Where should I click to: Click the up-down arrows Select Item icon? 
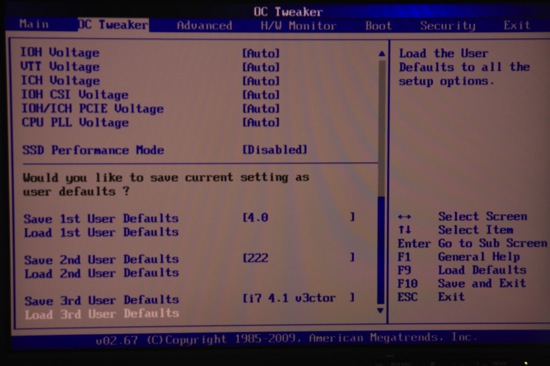point(404,230)
